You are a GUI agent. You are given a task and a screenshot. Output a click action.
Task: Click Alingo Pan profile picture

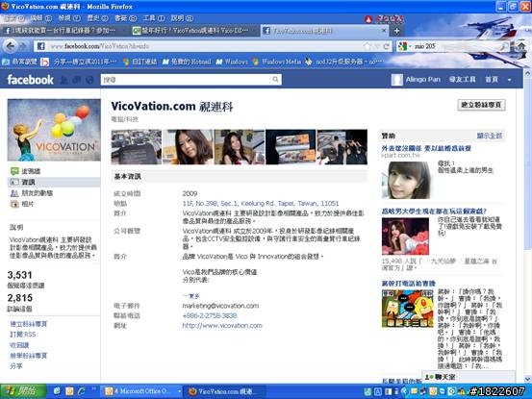point(396,80)
